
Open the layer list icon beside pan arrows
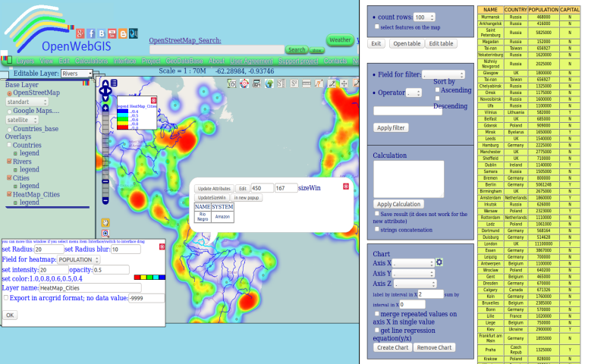[114, 83]
